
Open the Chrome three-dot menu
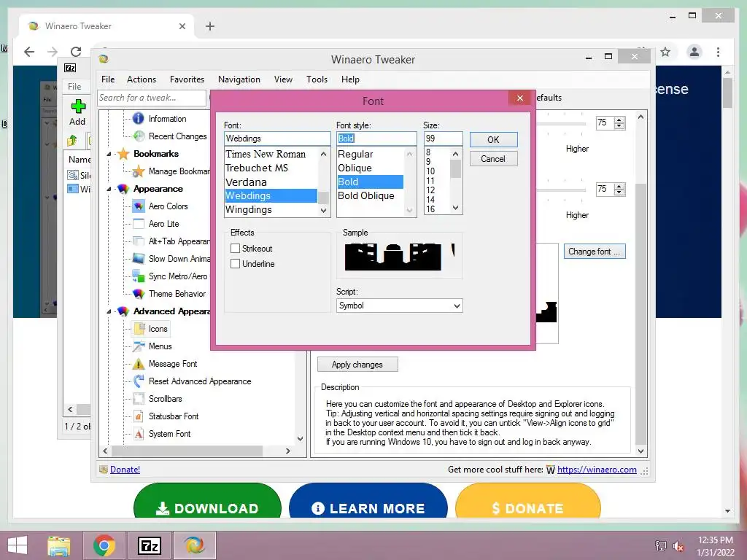[x=719, y=52]
